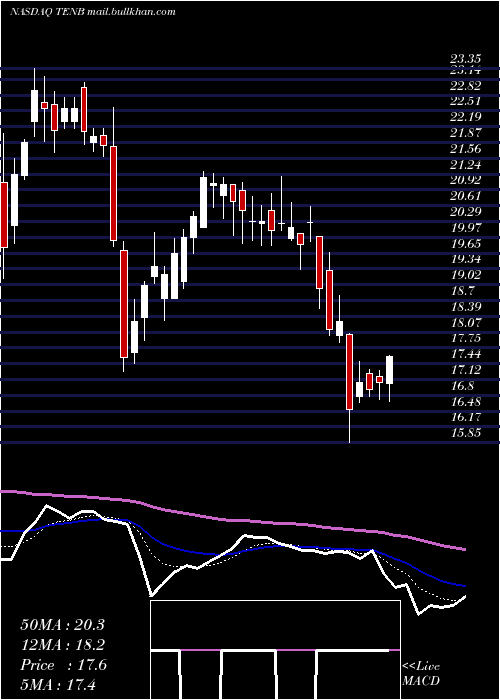Click the 16.17 price axis label

click(465, 417)
